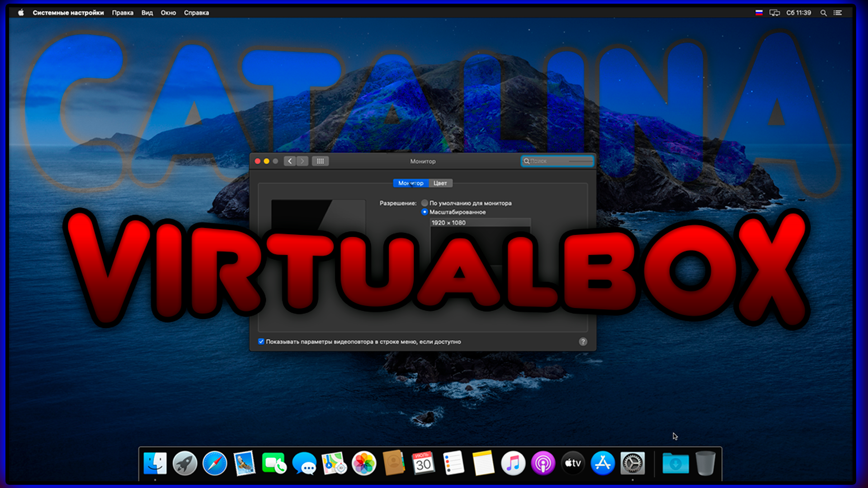Open the Mail app in dock

coord(245,463)
